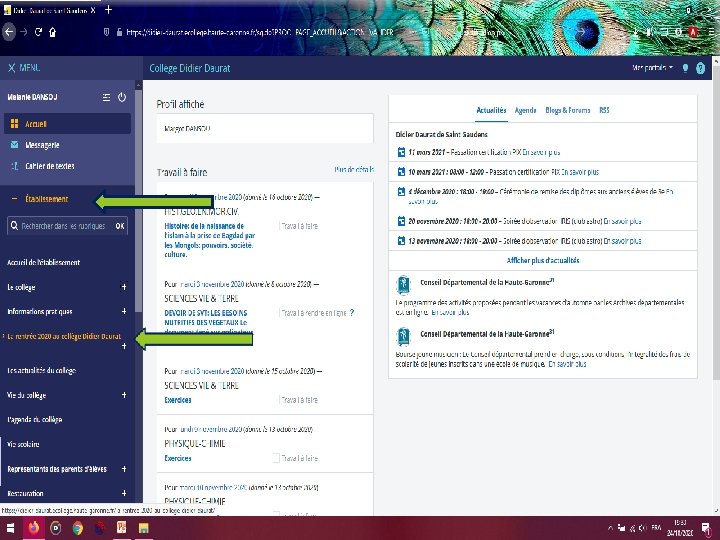Click the browser Back arrow button
Viewport: 720px width, 540px height.
coord(9,32)
